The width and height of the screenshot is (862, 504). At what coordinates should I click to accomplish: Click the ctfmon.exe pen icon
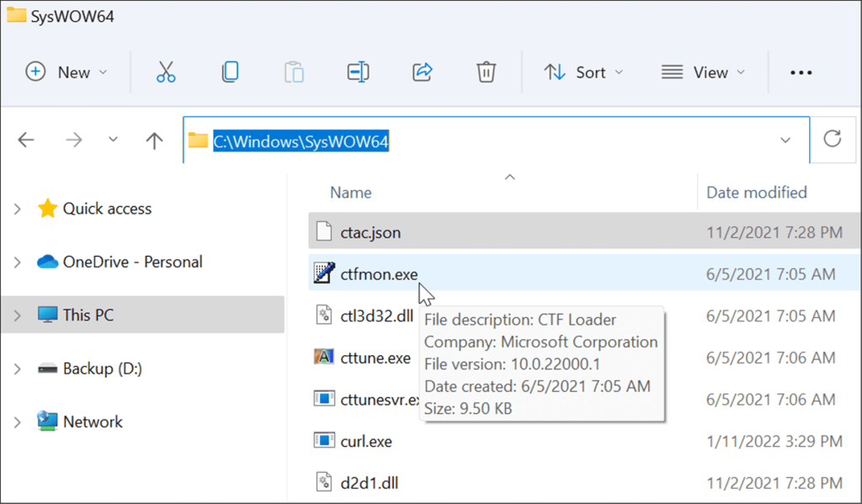pyautogui.click(x=324, y=273)
